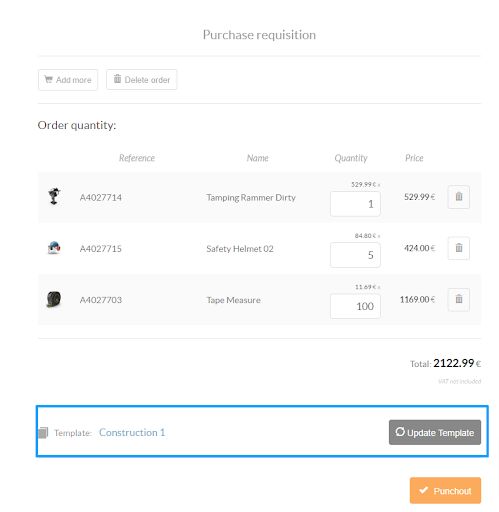The width and height of the screenshot is (499, 512).
Task: Click the Safety Helmet 02 product name
Action: pos(240,249)
